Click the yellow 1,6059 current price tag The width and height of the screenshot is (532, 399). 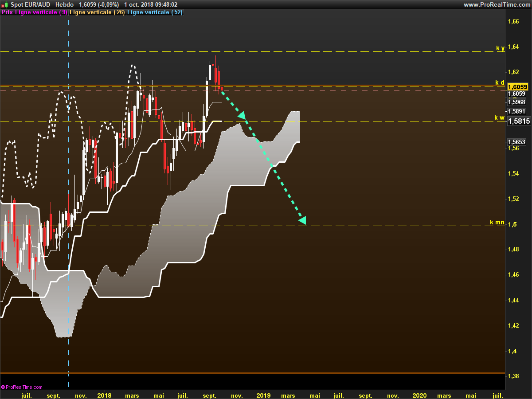(516, 87)
